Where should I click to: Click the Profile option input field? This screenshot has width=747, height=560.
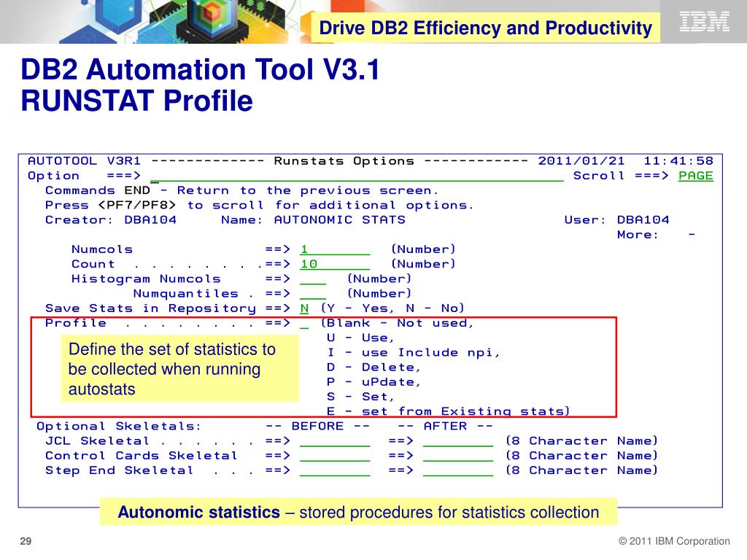(304, 323)
